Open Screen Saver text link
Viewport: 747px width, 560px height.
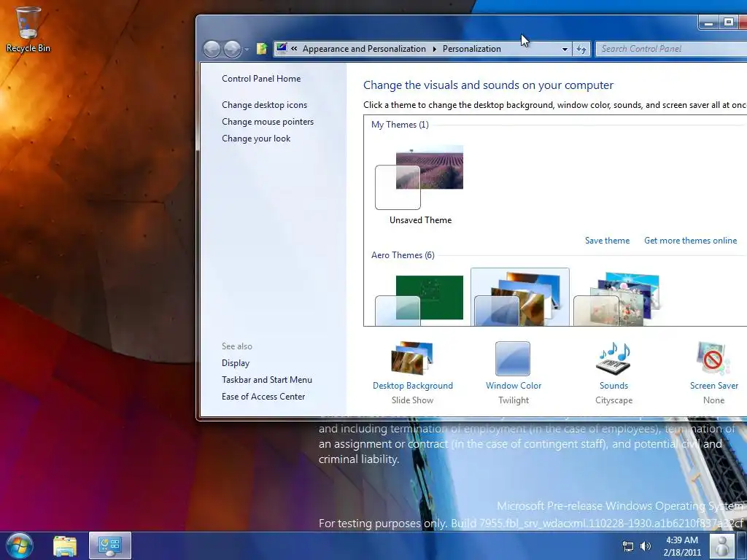[x=713, y=386]
